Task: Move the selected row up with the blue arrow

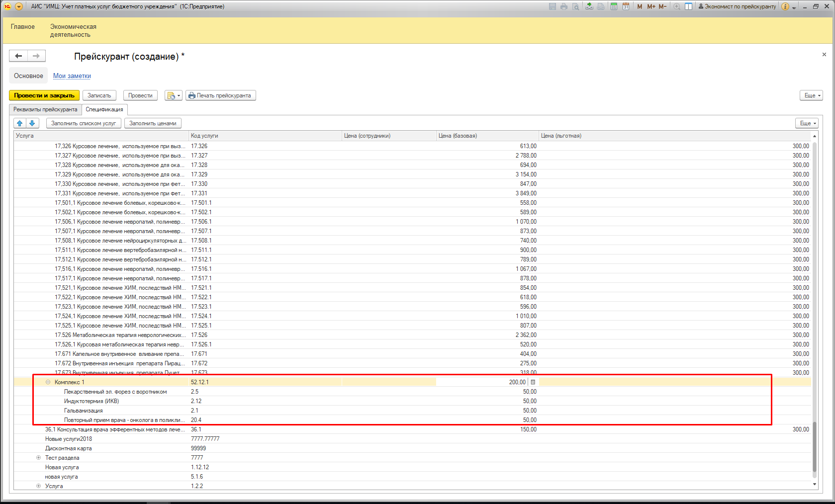Action: (20, 123)
